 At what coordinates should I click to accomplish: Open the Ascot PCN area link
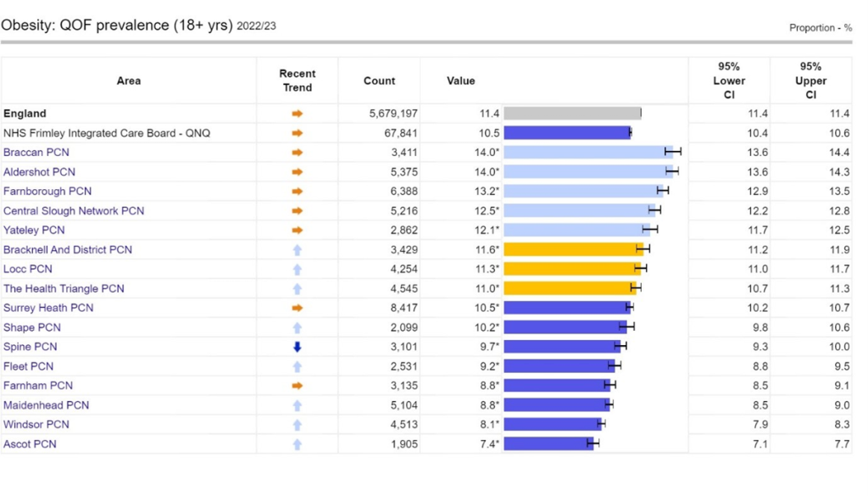(30, 444)
